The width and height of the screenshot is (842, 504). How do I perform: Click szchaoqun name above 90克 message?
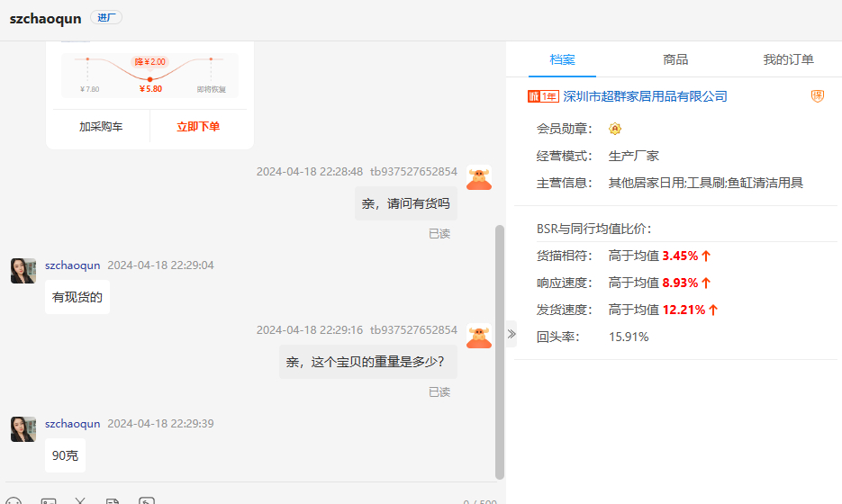pyautogui.click(x=72, y=424)
